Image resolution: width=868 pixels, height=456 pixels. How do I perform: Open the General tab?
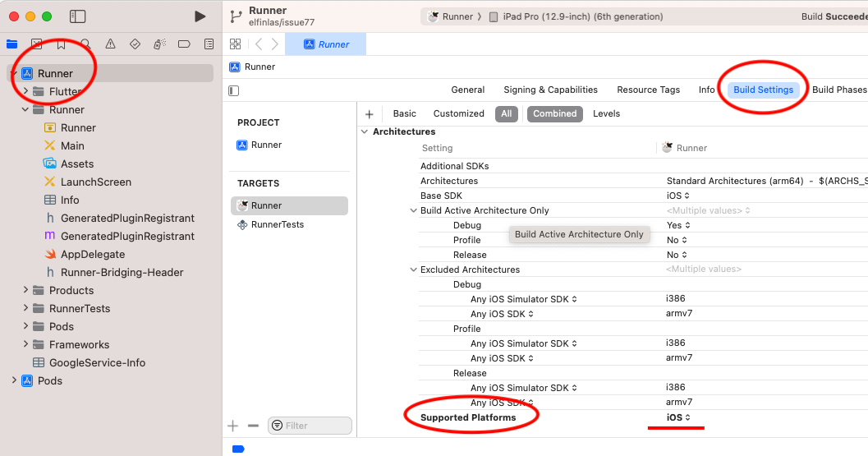click(x=468, y=90)
